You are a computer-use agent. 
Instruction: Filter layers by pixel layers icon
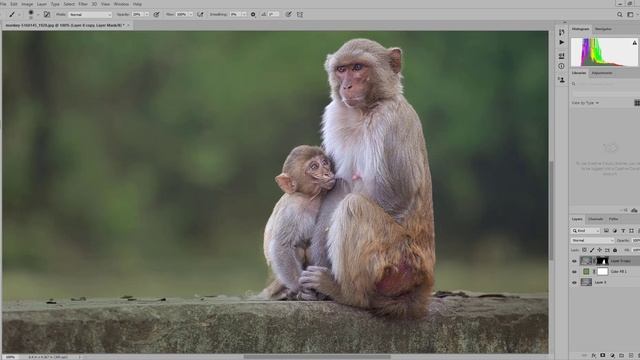[x=606, y=231]
